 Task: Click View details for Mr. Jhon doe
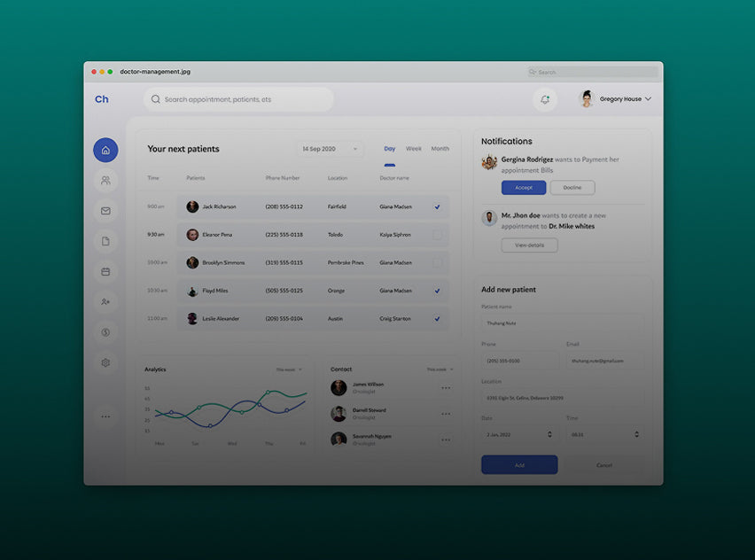click(529, 245)
